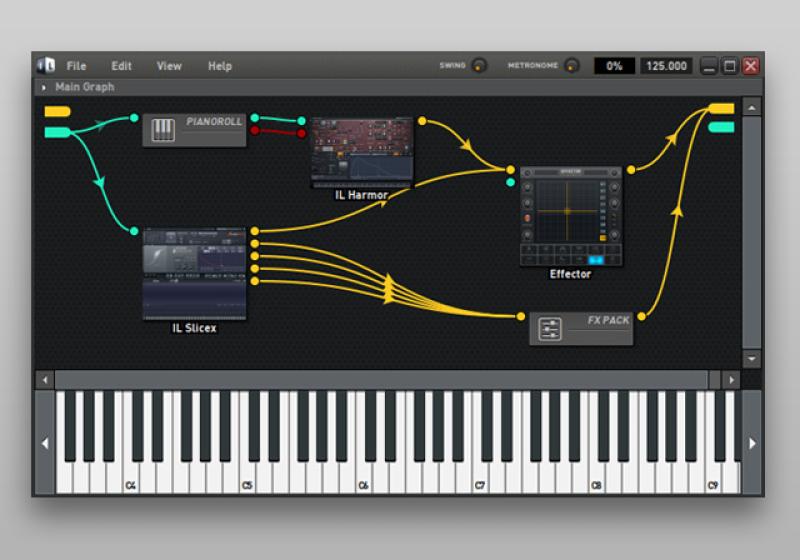Click the Effector yellow output connector
800x560 pixels.
pyautogui.click(x=631, y=170)
